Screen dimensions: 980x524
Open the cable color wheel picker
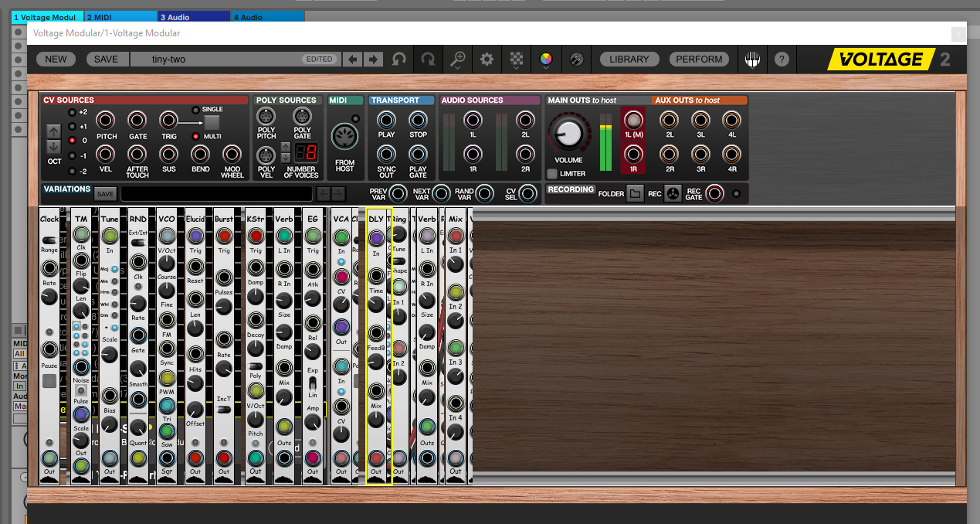(x=545, y=59)
